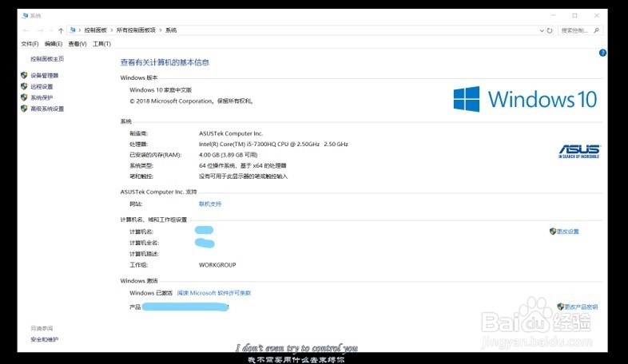Click 控制面板 breadcrumb segment
Screen dimensions: 628x364
pyautogui.click(x=95, y=30)
